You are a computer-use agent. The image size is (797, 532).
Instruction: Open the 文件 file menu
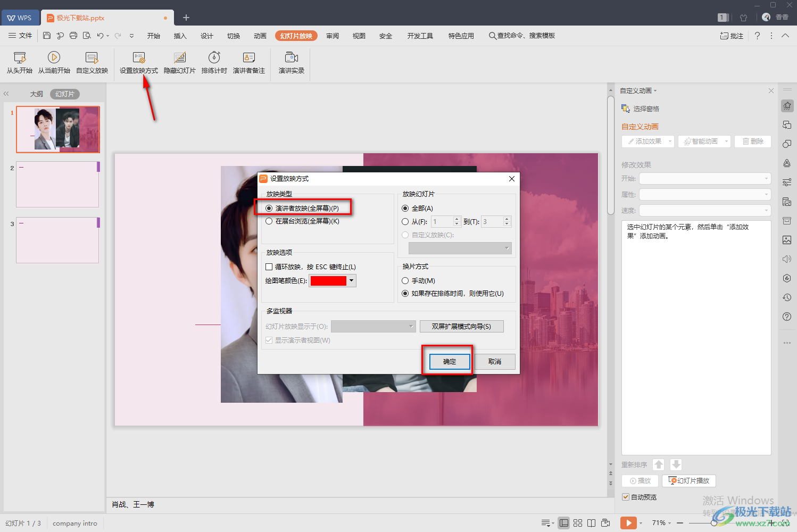(x=20, y=36)
